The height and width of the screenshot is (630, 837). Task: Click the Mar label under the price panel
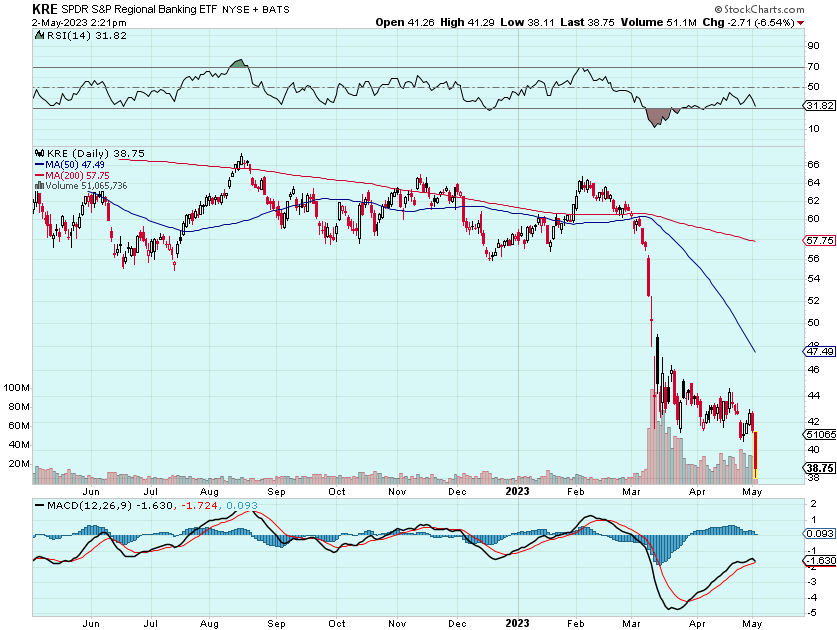coord(631,492)
